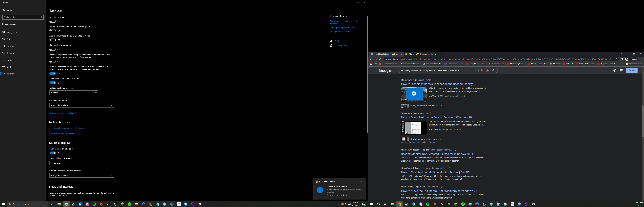Click the Google search magnifier button
The image size is (644, 207).
[x=493, y=70]
